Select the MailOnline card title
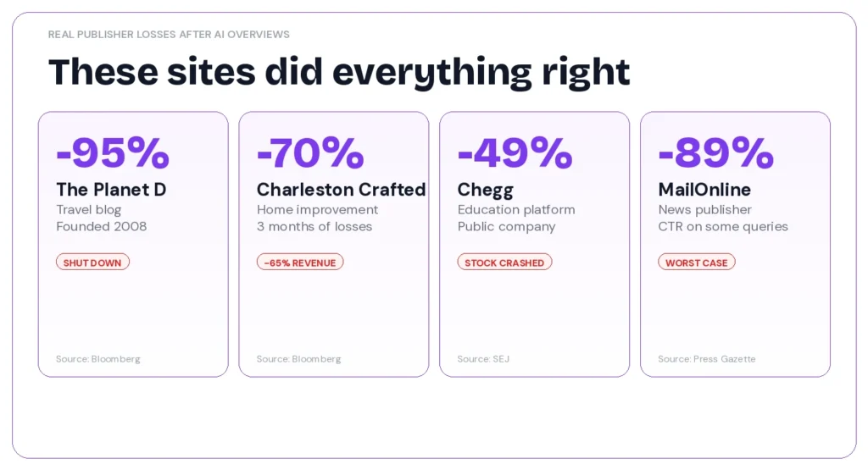 (704, 190)
